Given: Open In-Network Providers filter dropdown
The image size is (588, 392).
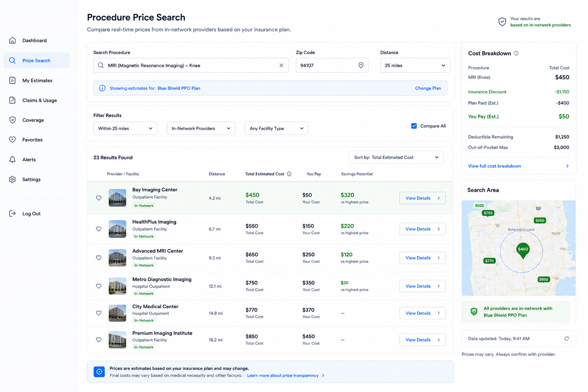Looking at the screenshot, I should [201, 128].
